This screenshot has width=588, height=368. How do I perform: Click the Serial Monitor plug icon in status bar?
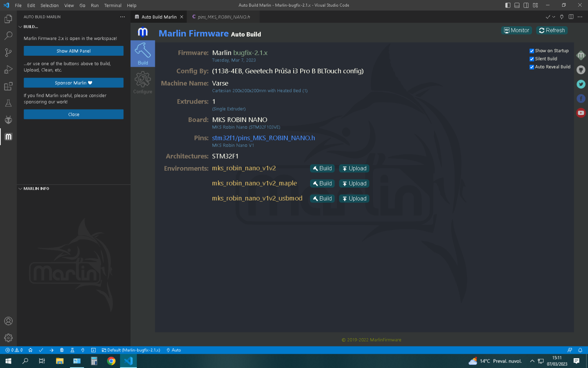click(x=83, y=350)
